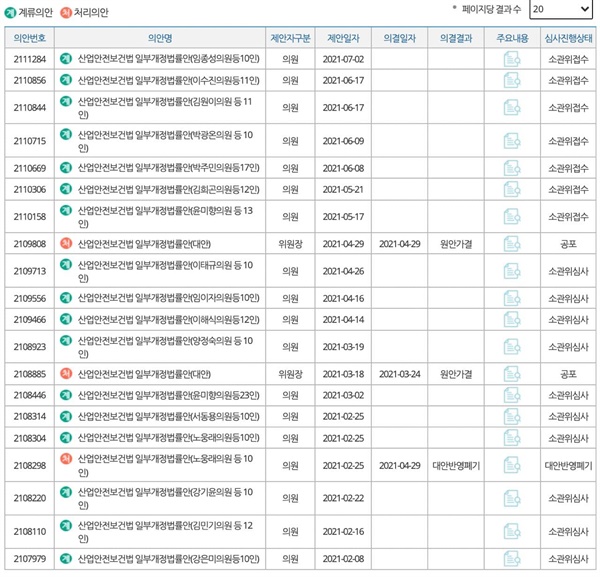Open bill by 김민기의원 등 12인
The image size is (600, 577).
click(165, 531)
